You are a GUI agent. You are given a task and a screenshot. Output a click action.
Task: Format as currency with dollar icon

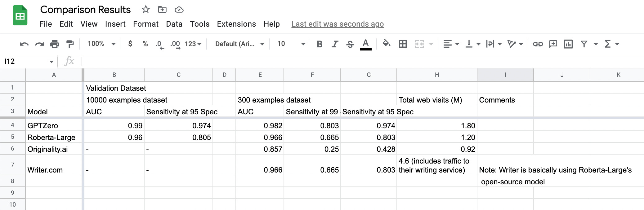click(130, 44)
